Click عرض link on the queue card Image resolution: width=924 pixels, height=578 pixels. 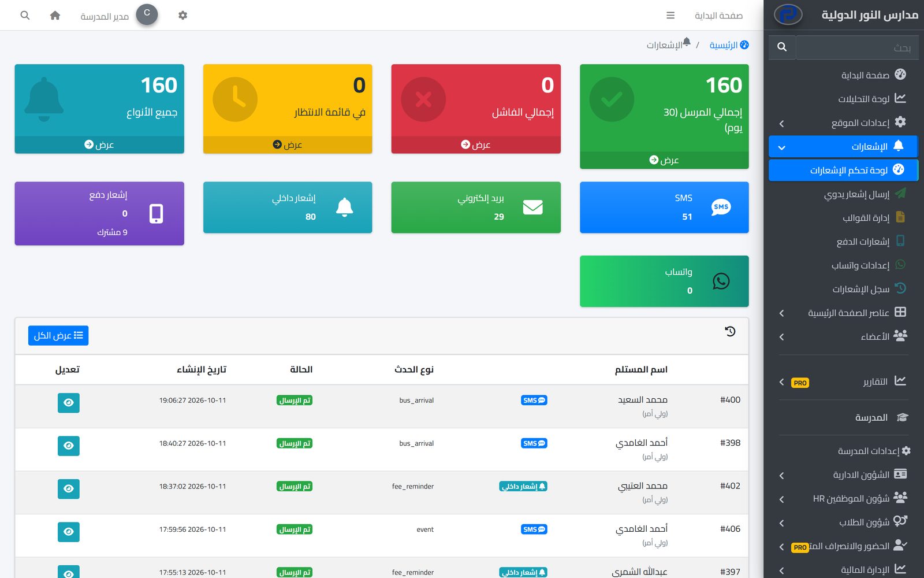coord(288,144)
